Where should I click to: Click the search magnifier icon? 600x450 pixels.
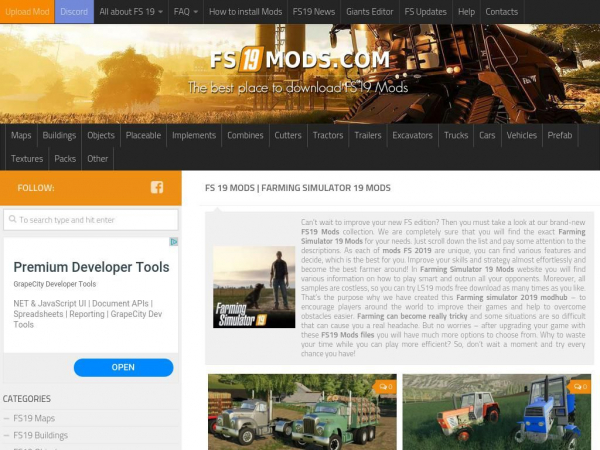click(12, 219)
